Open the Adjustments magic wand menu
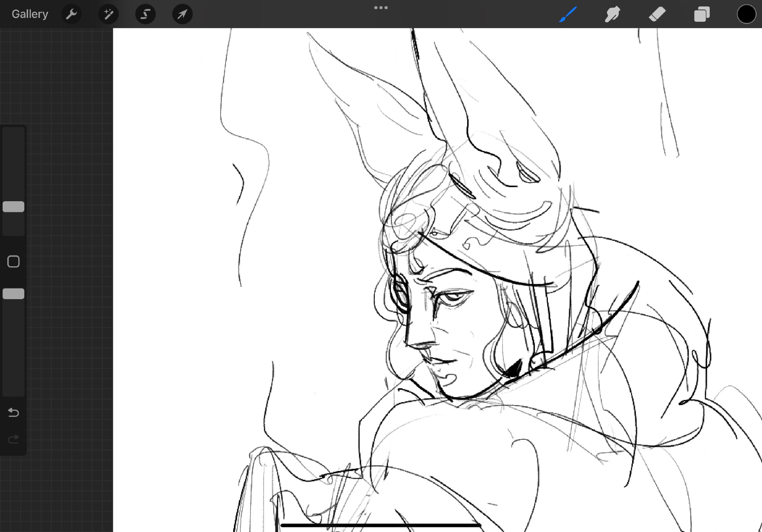The height and width of the screenshot is (532, 762). tap(108, 14)
